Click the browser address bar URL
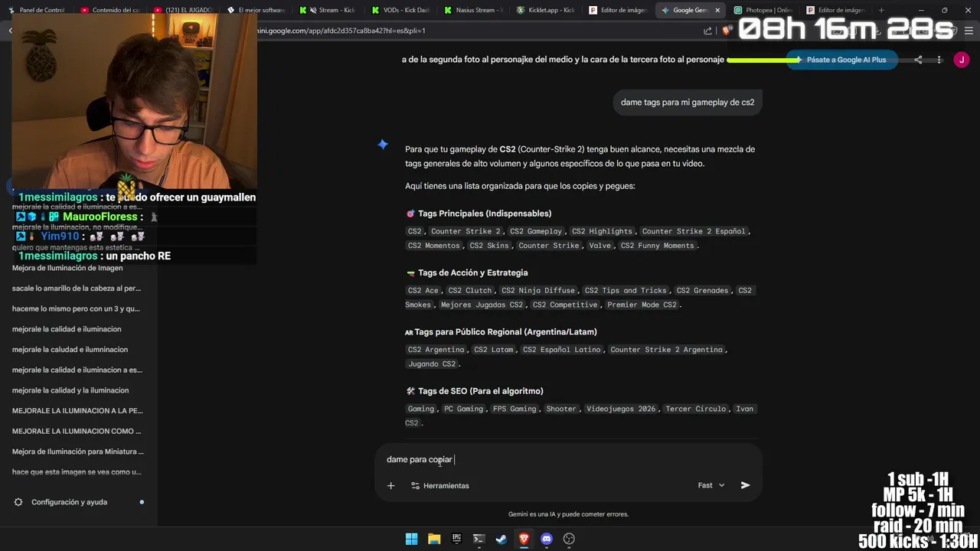980x551 pixels. pyautogui.click(x=342, y=31)
